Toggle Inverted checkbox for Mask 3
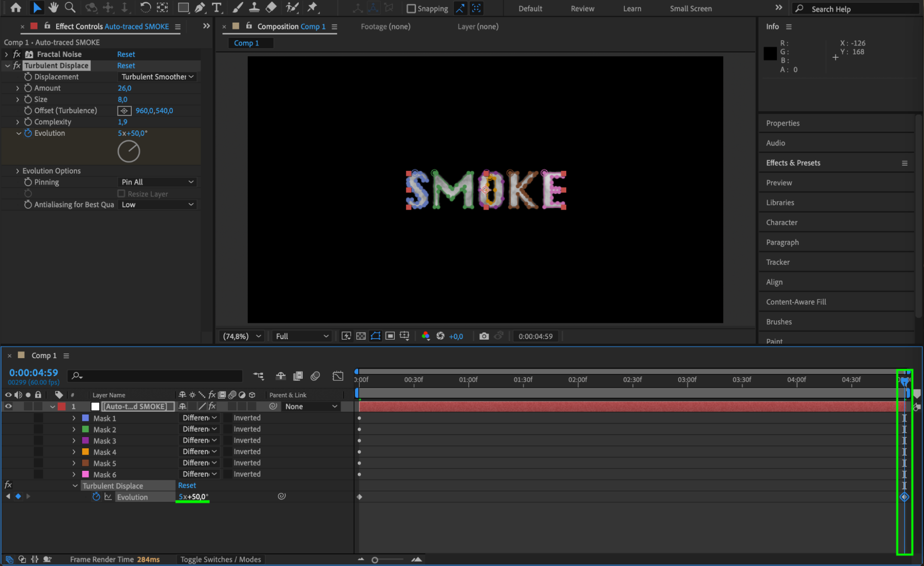Screen dimensions: 924x566 tap(228, 440)
